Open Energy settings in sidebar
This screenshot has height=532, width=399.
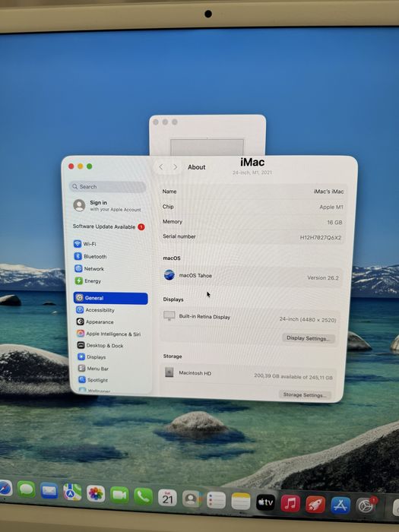click(x=89, y=281)
